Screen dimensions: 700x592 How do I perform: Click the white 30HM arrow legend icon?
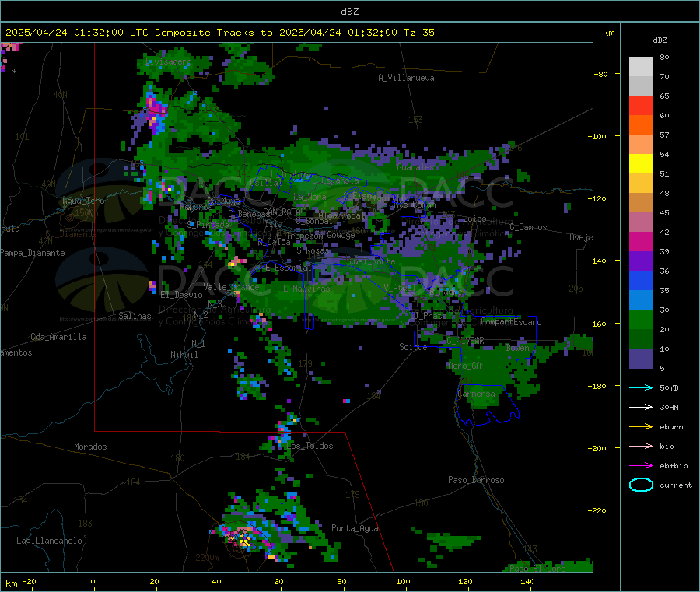(641, 407)
